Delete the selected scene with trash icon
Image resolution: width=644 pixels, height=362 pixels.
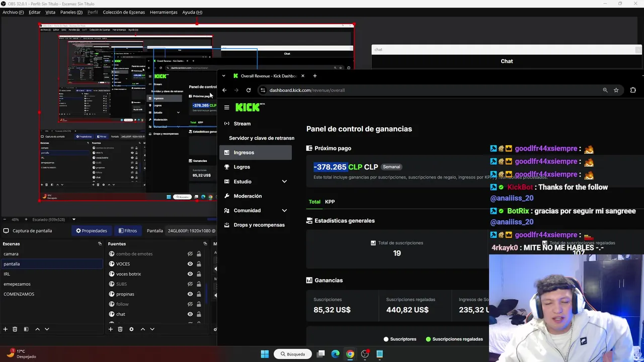pyautogui.click(x=15, y=329)
